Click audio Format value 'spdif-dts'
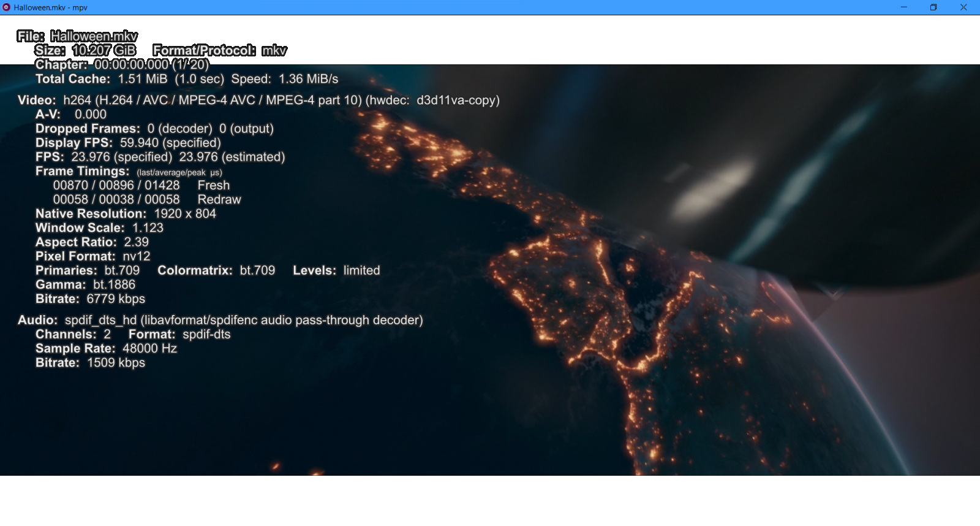The image size is (980, 526). pos(206,334)
